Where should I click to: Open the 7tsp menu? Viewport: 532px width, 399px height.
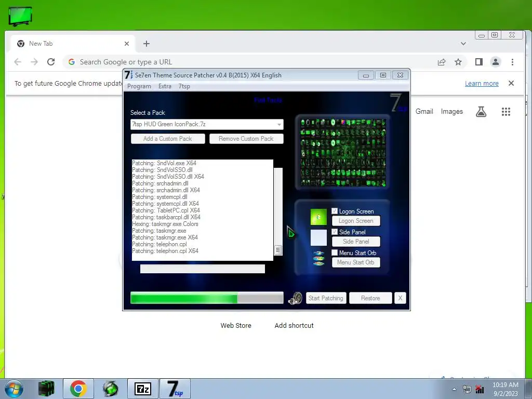184,86
